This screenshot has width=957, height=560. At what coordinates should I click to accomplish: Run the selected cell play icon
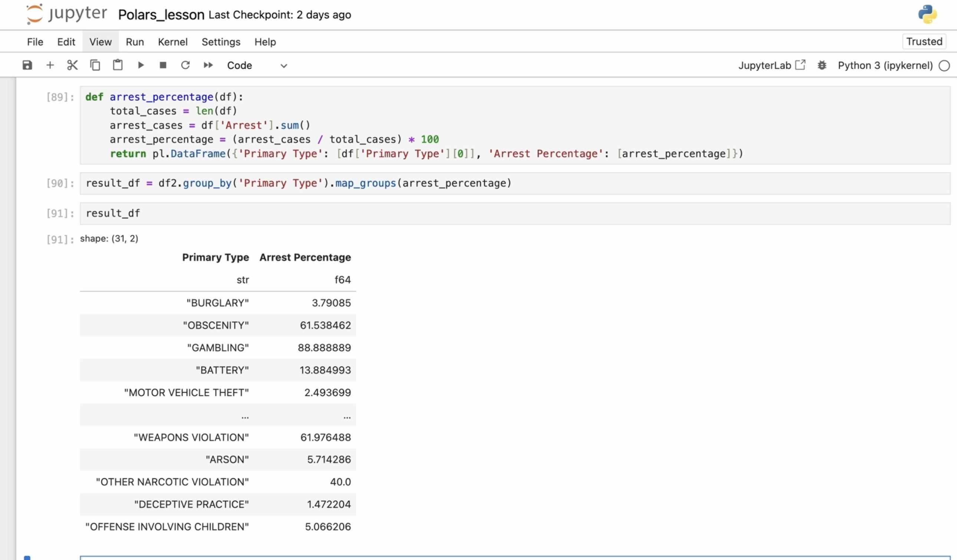(141, 65)
